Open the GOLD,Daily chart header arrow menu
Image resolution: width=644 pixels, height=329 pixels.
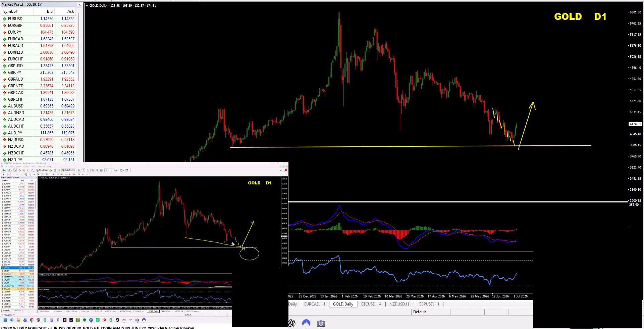[x=87, y=6]
